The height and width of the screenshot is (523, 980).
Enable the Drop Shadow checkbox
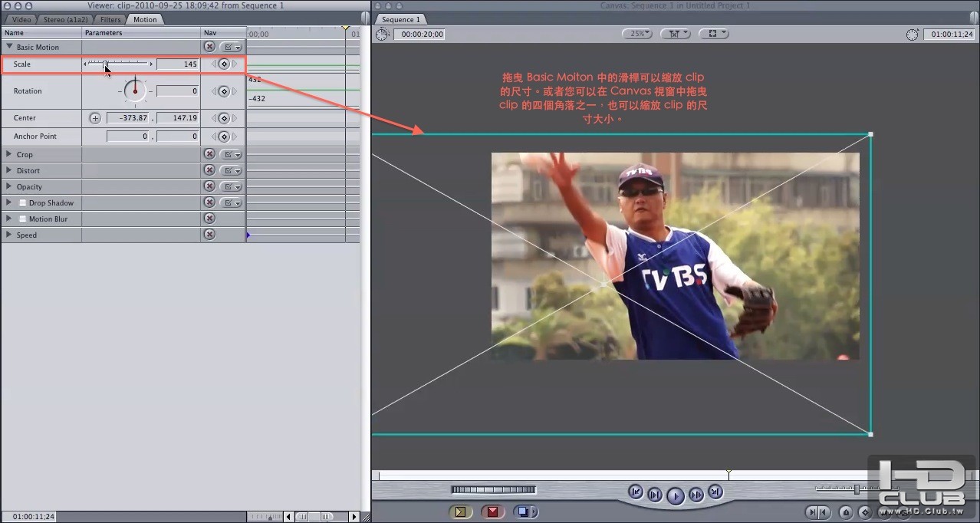tap(22, 203)
